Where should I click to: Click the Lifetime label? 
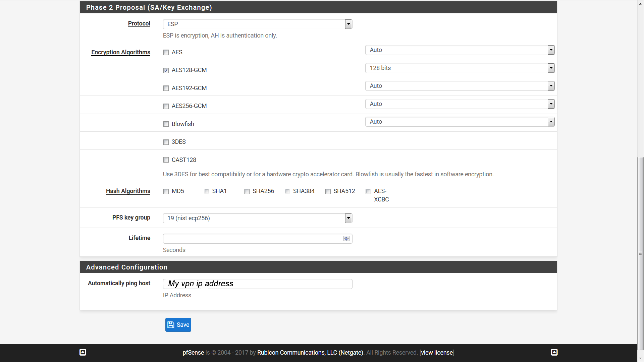tap(140, 238)
